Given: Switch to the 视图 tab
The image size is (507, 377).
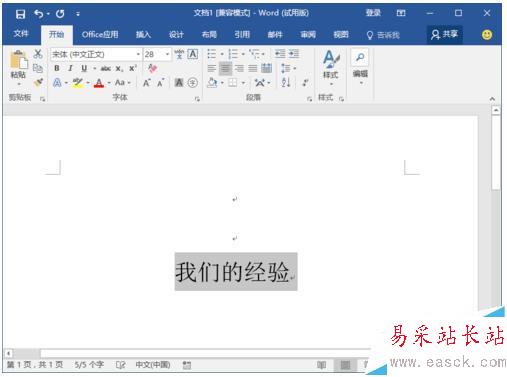Looking at the screenshot, I should [x=341, y=34].
